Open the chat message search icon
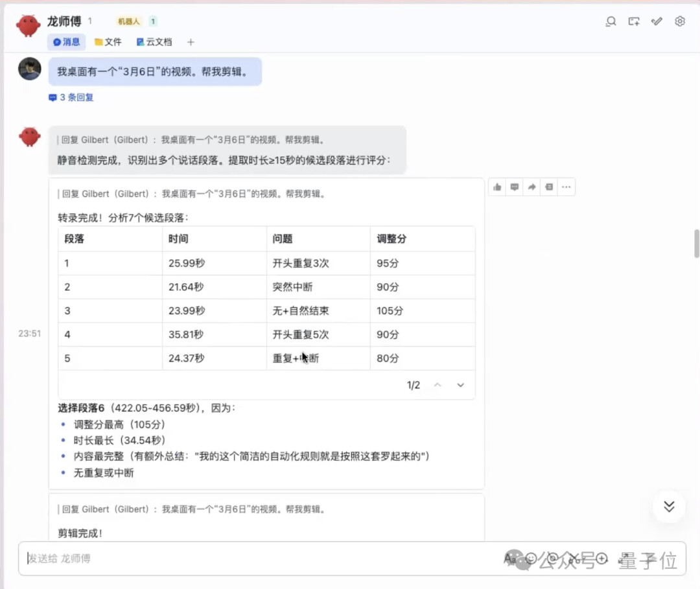This screenshot has width=700, height=589. pos(611,21)
